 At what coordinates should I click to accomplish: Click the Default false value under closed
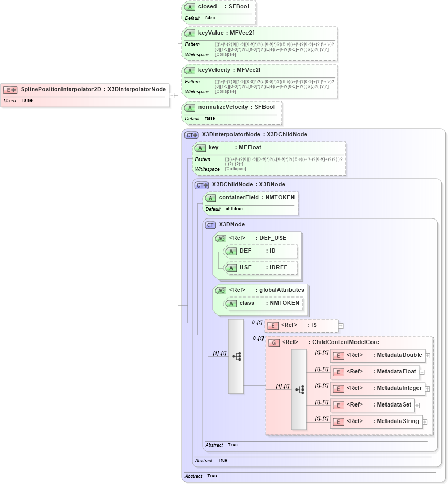coord(210,18)
